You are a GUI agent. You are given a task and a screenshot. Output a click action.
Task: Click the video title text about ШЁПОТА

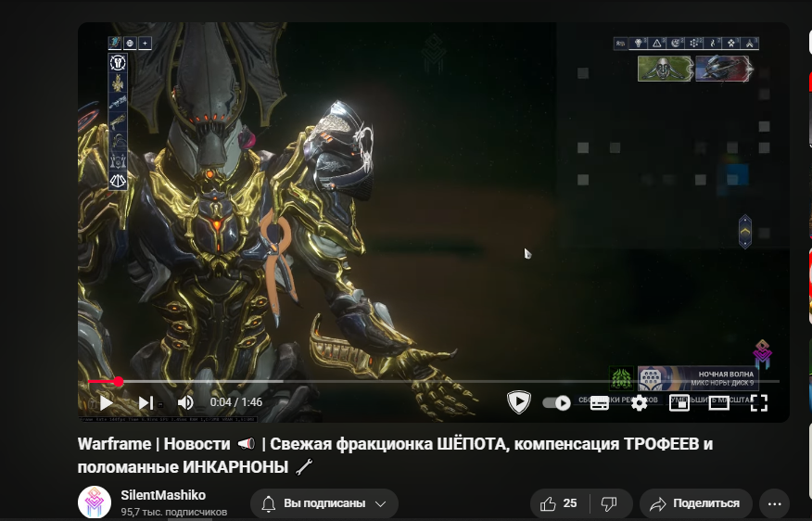pos(395,455)
